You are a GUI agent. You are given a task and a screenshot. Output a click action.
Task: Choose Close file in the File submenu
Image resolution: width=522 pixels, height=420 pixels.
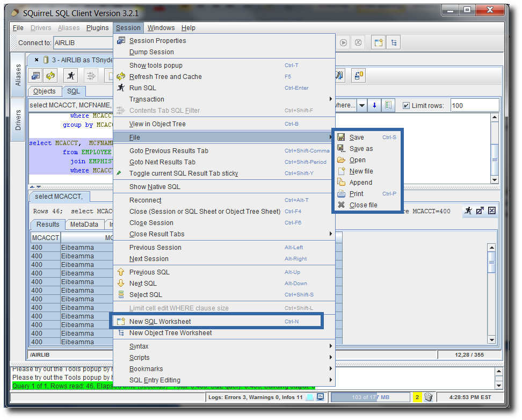[x=367, y=205]
